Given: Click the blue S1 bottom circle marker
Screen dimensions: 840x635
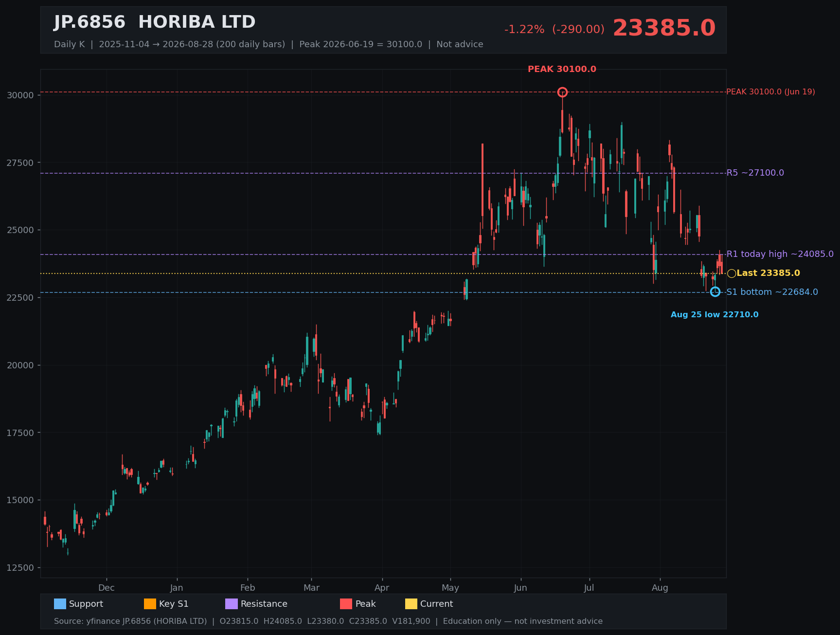Looking at the screenshot, I should [715, 292].
